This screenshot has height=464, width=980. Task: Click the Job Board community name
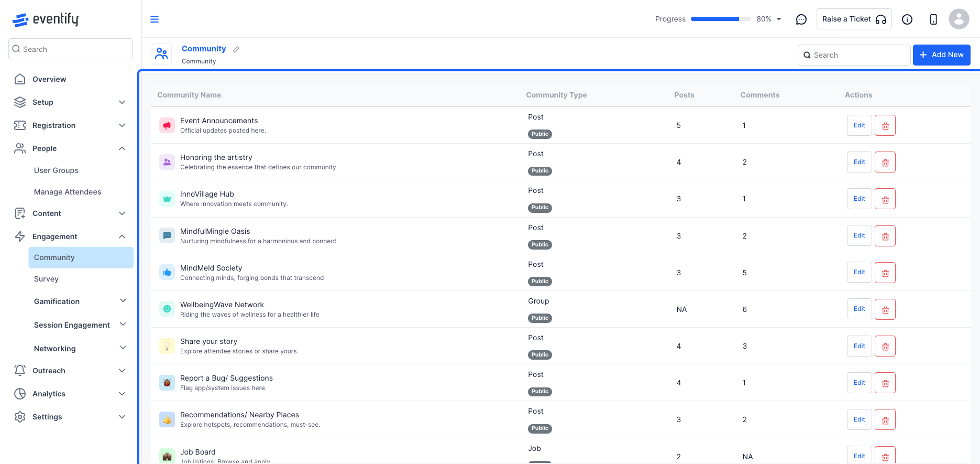[198, 452]
